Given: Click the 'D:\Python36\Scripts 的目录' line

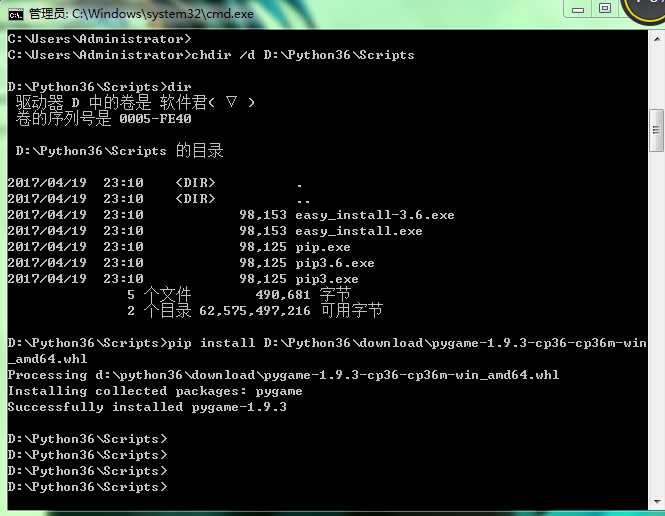Looking at the screenshot, I should tap(120, 151).
